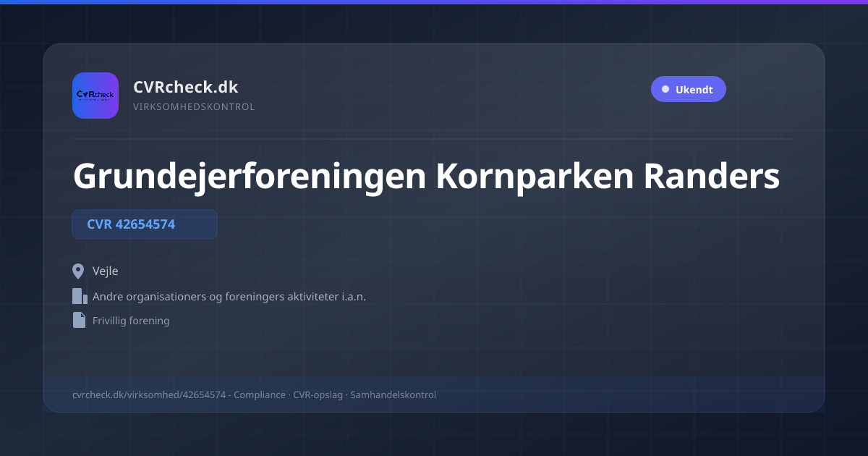Click the CVRcheck.dk site name
Viewport: 868px width, 456px height.
click(185, 87)
